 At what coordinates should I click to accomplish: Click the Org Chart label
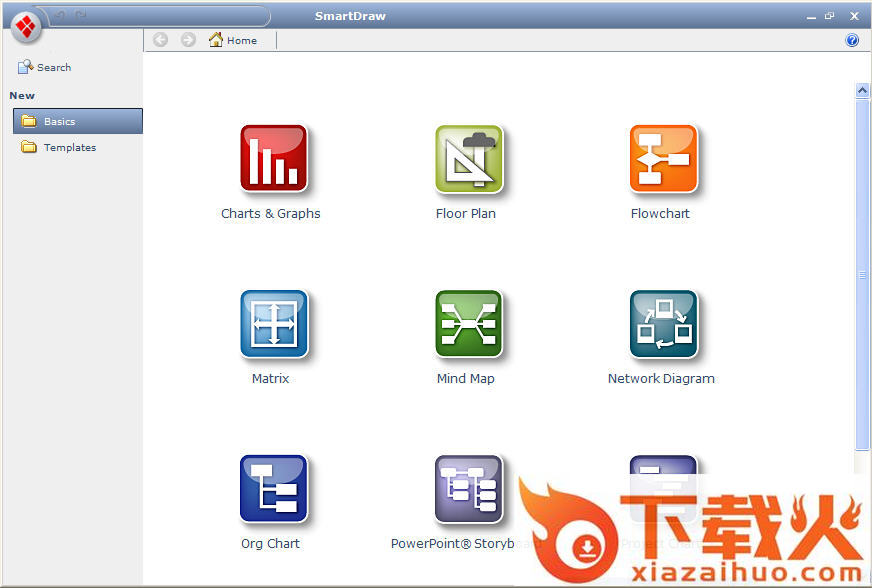point(270,543)
